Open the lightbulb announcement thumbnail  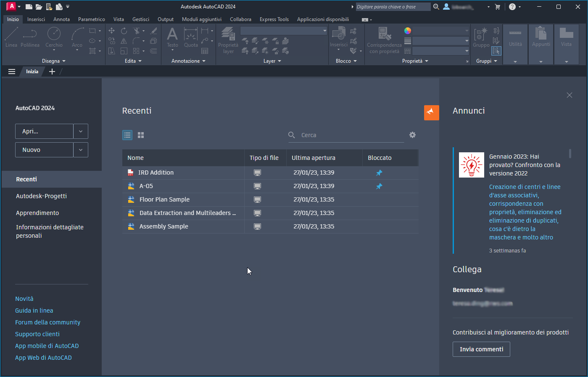tap(472, 165)
